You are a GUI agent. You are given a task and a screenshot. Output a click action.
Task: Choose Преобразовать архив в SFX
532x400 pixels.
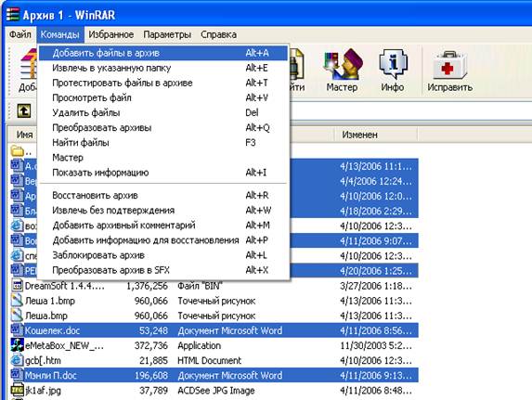point(163,270)
